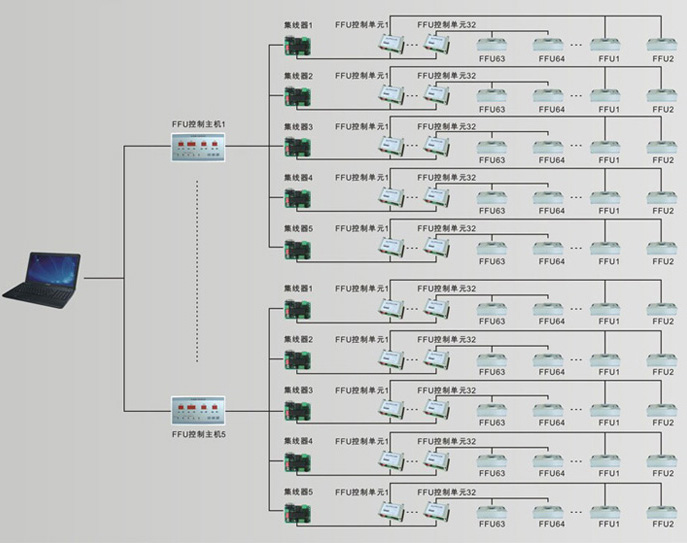Click FFU2 fan unit in 主机1 集线器4 row

tap(662, 198)
